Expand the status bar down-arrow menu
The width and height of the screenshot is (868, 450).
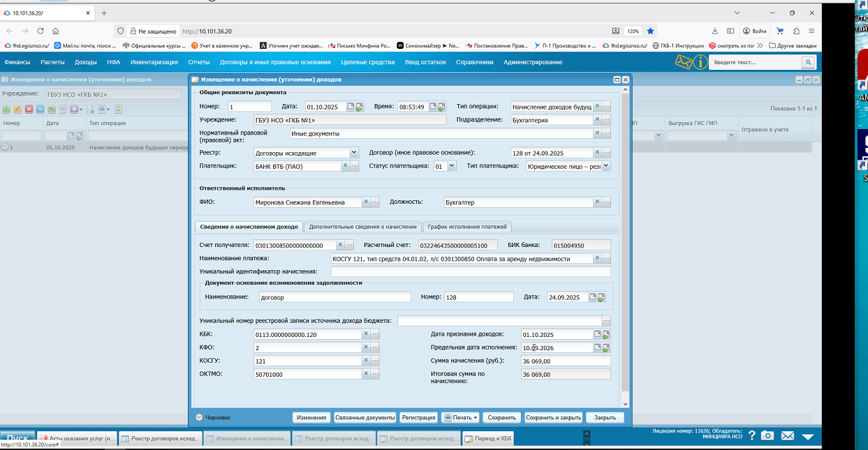808,436
